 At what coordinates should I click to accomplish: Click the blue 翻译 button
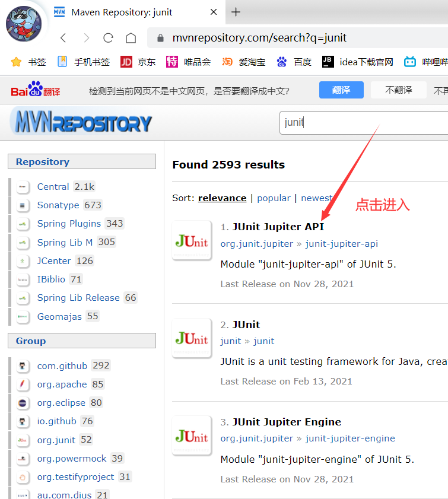pos(341,90)
